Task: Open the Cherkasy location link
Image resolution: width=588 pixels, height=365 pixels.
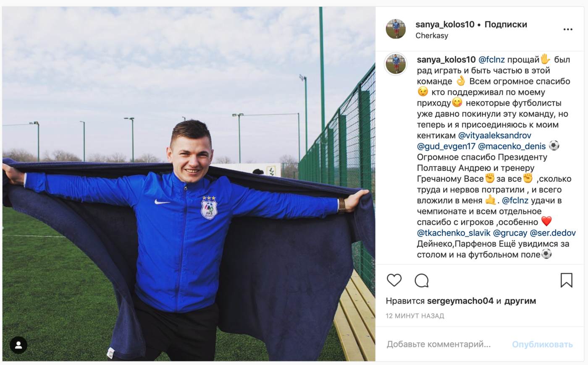Action: point(432,36)
